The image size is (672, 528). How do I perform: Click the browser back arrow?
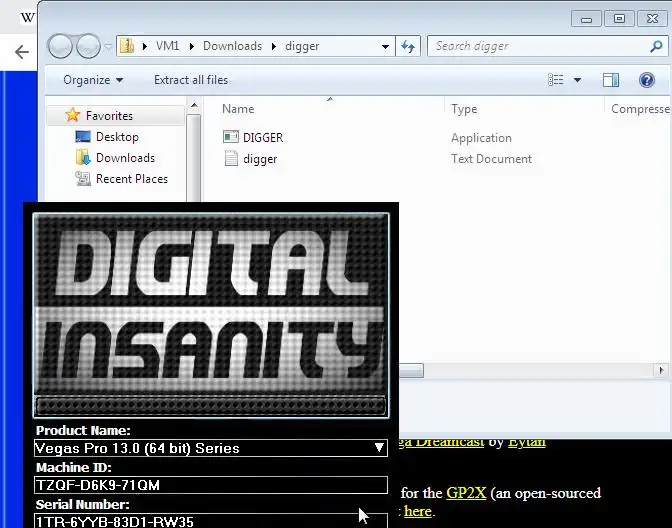click(21, 52)
